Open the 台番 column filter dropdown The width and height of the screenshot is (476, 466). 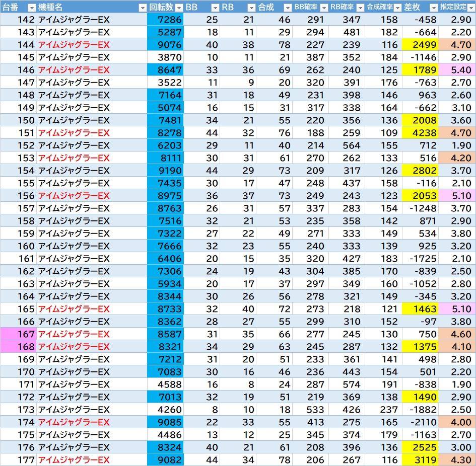(32, 8)
